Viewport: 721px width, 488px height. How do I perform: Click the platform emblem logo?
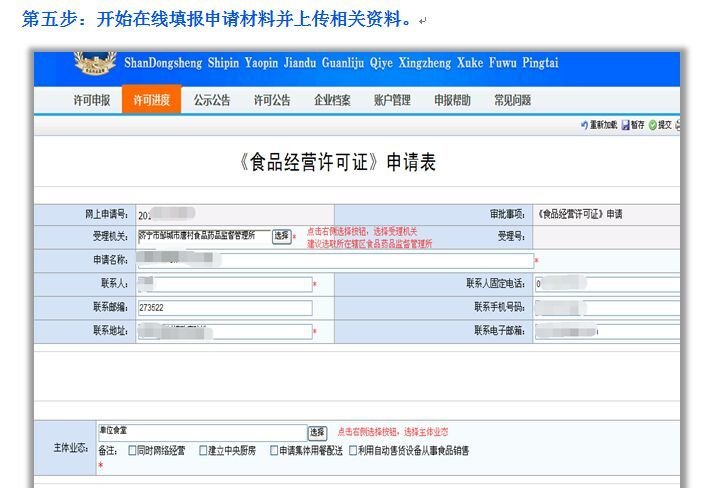[x=95, y=63]
